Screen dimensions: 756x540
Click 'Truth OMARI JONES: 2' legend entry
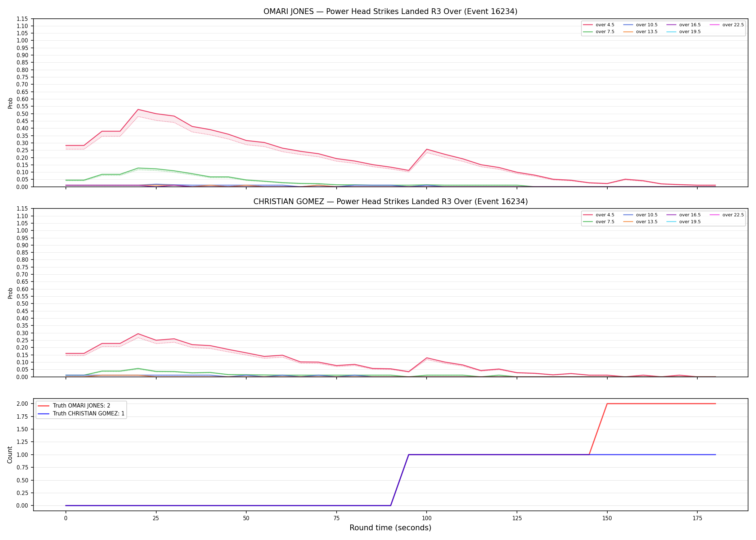(74, 406)
